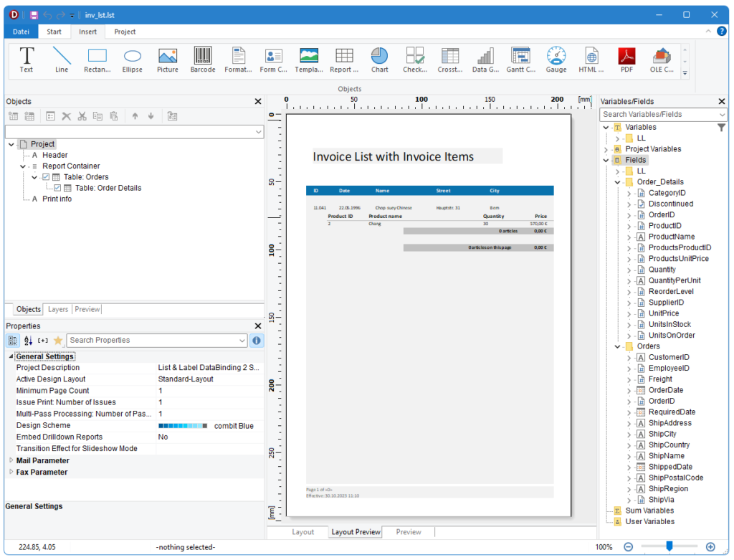Image resolution: width=734 pixels, height=560 pixels.
Task: Select the Rectangle object tool
Action: (97, 60)
